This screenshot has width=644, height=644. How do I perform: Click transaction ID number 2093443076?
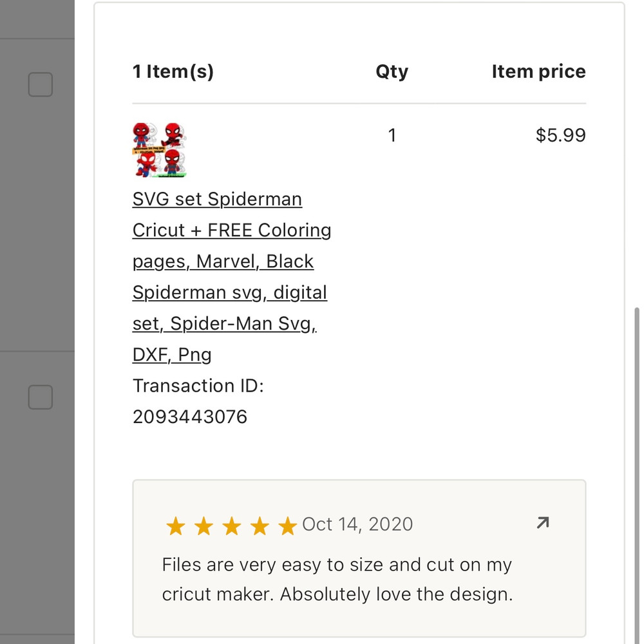(190, 417)
